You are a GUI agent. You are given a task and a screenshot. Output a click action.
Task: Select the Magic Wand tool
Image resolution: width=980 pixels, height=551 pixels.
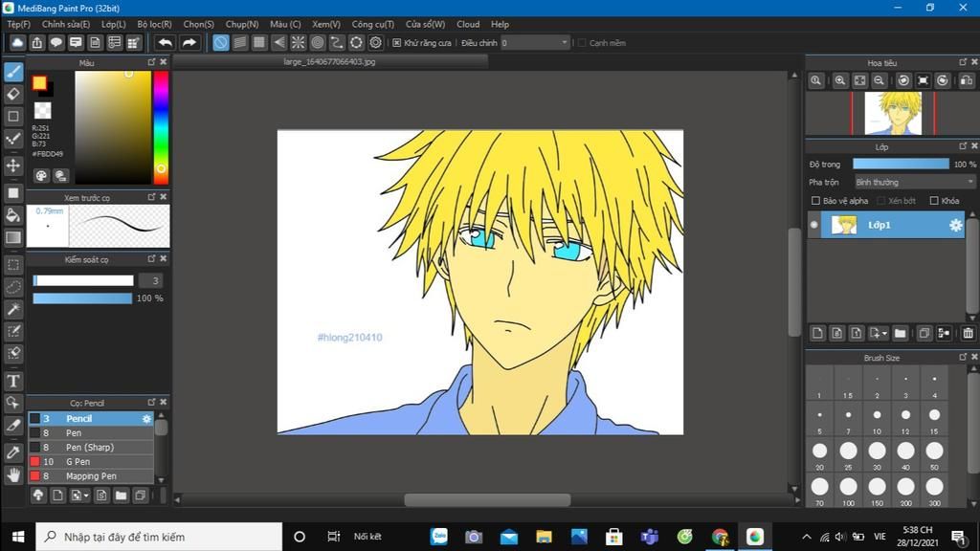pyautogui.click(x=13, y=309)
